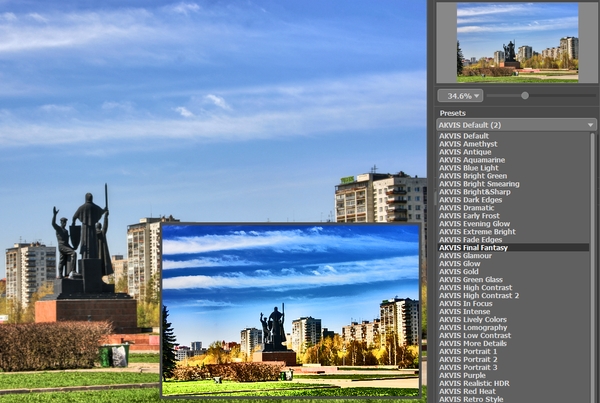This screenshot has height=403, width=600.
Task: Select the AKVIS Retro Style preset
Action: pyautogui.click(x=513, y=399)
